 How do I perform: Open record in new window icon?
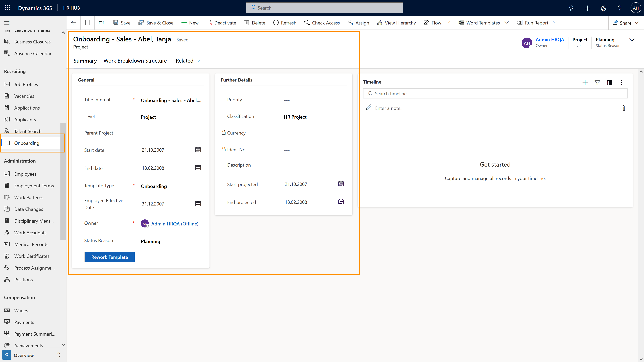coord(102,23)
